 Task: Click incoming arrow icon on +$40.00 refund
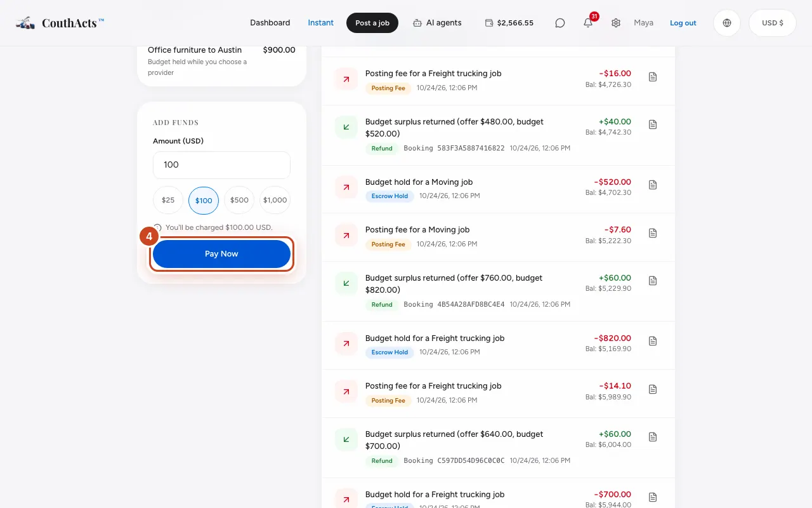346,127
